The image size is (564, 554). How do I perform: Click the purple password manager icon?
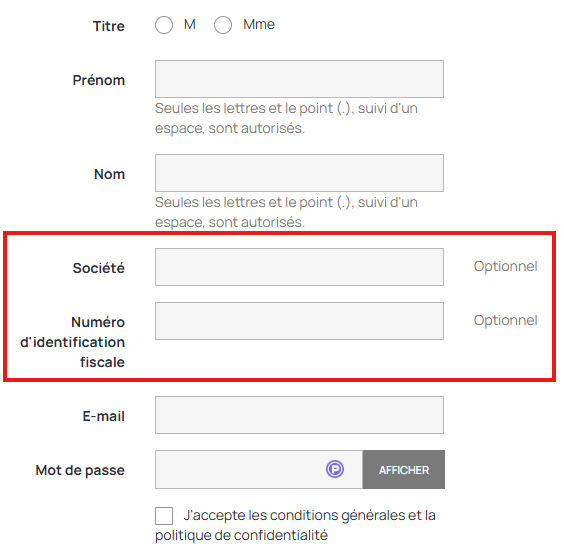(x=335, y=469)
